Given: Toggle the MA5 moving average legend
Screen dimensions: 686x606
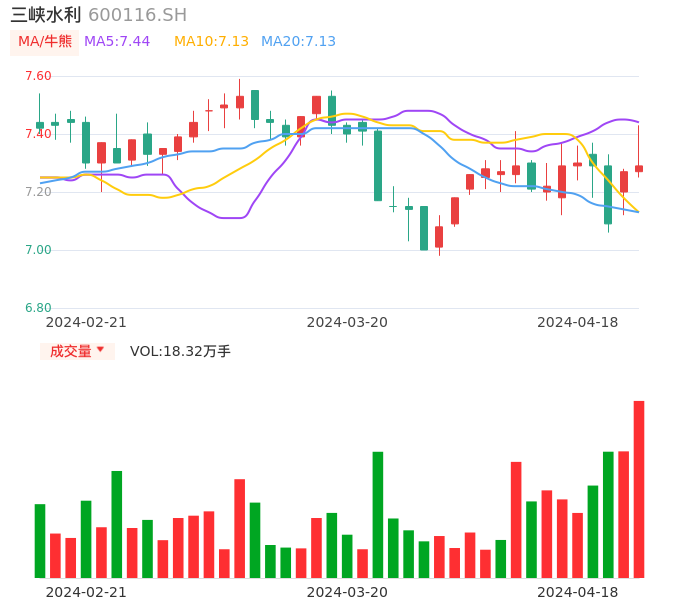Looking at the screenshot, I should tap(117, 41).
